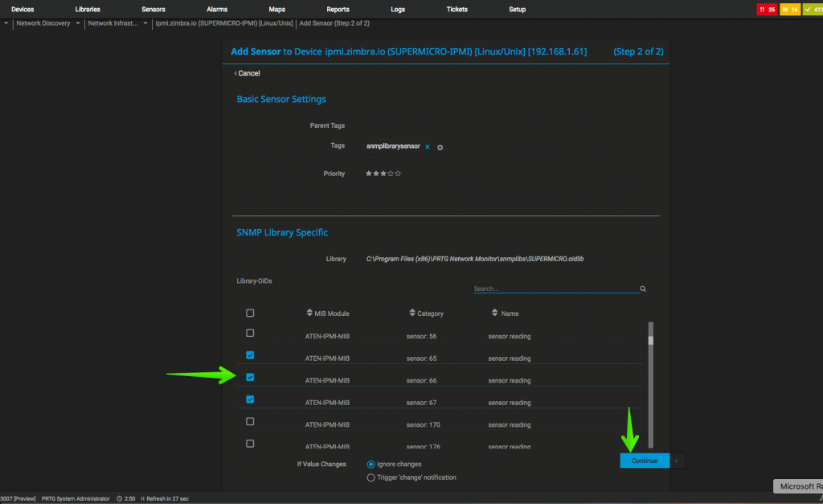This screenshot has width=823, height=504.
Task: Open the Reports menu
Action: [x=338, y=10]
